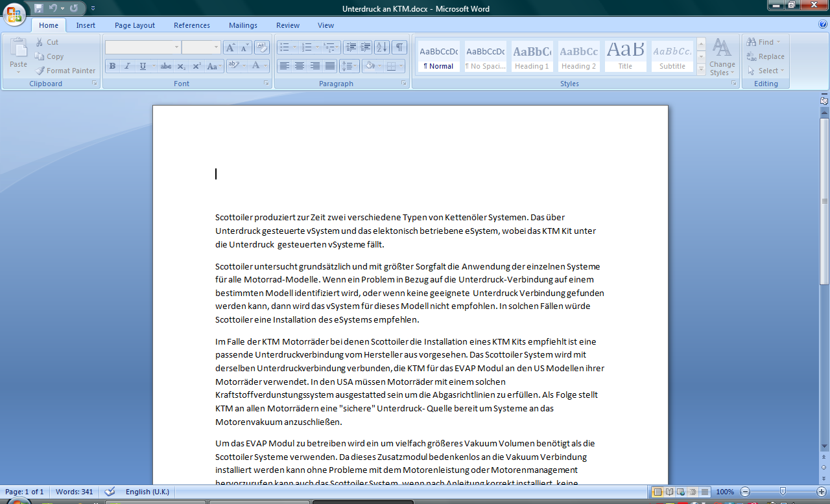
Task: Expand the Select dropdown in Editing group
Action: [x=765, y=71]
